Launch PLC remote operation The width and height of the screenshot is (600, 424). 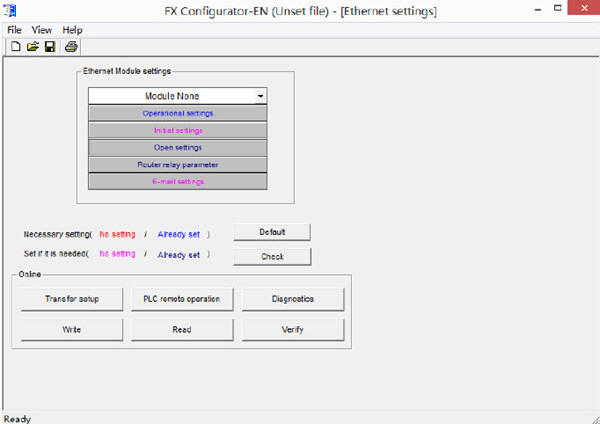(181, 299)
